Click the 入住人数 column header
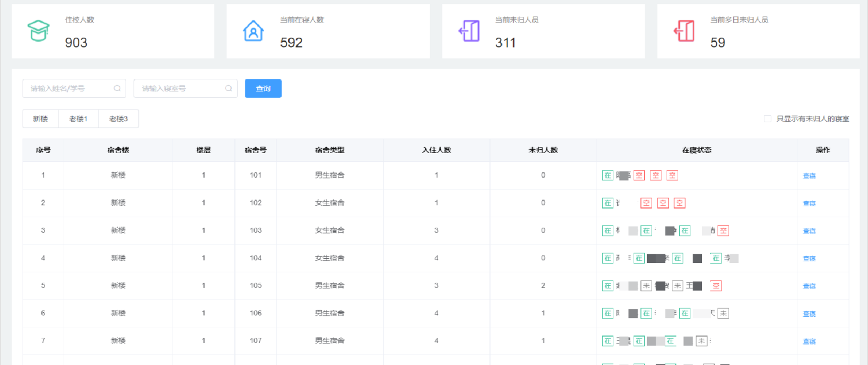The width and height of the screenshot is (868, 365). [x=436, y=150]
